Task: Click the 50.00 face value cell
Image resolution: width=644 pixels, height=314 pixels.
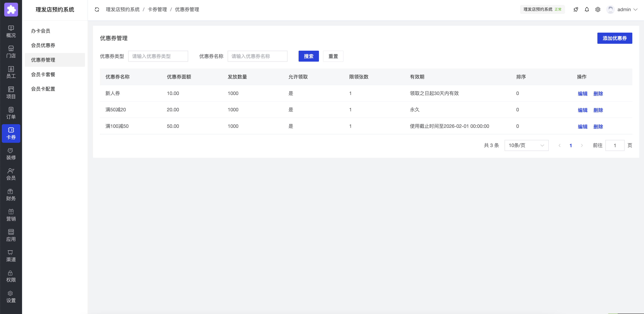Action: [173, 126]
